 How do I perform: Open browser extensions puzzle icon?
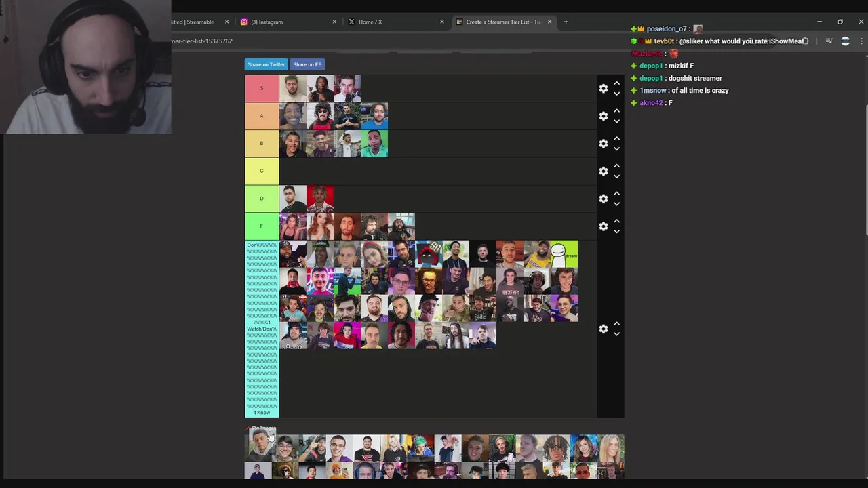click(x=806, y=41)
